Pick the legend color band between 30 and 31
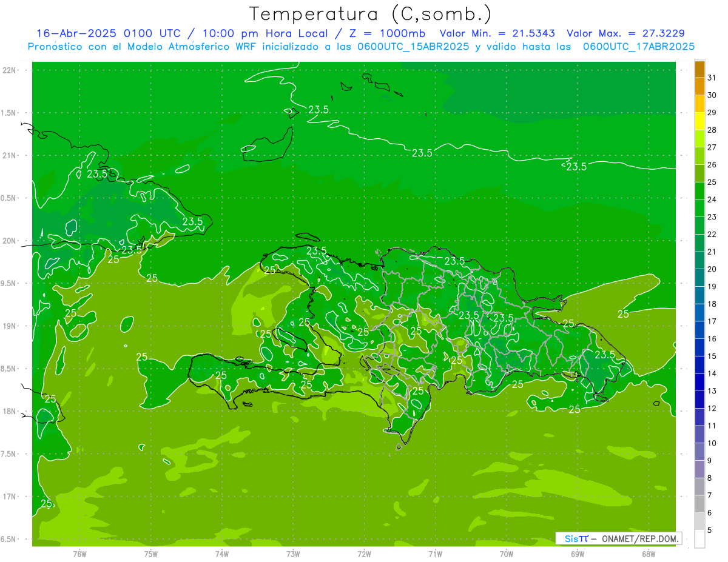Image resolution: width=728 pixels, height=562 pixels. point(699,86)
